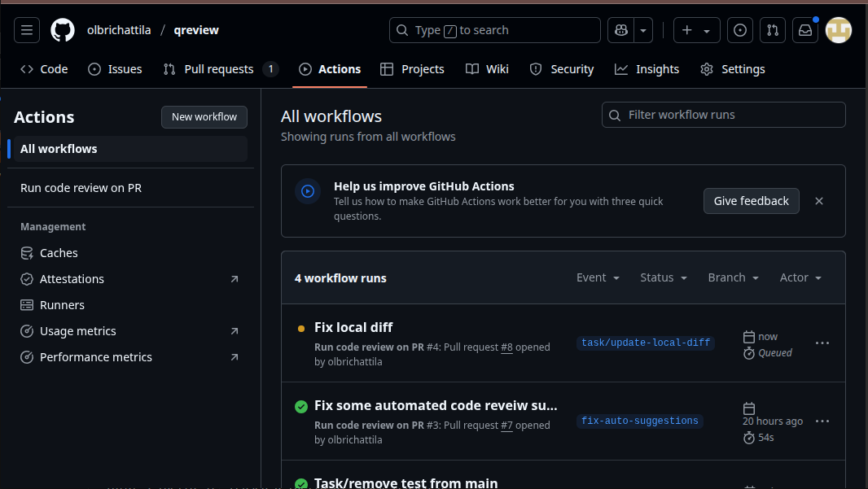Open the hamburger navigation menu
Screen dimensions: 868x489
[27, 30]
